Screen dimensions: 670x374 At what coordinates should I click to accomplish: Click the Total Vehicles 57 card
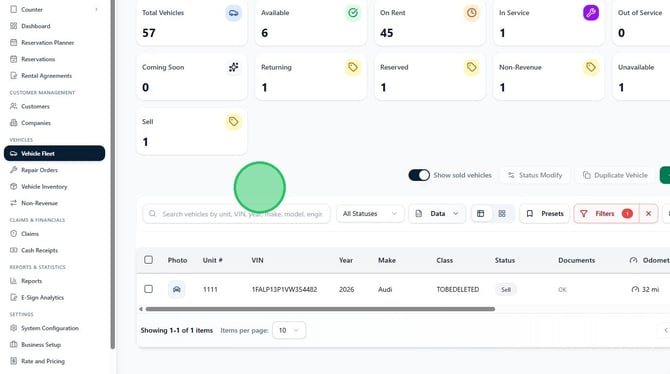(191, 23)
